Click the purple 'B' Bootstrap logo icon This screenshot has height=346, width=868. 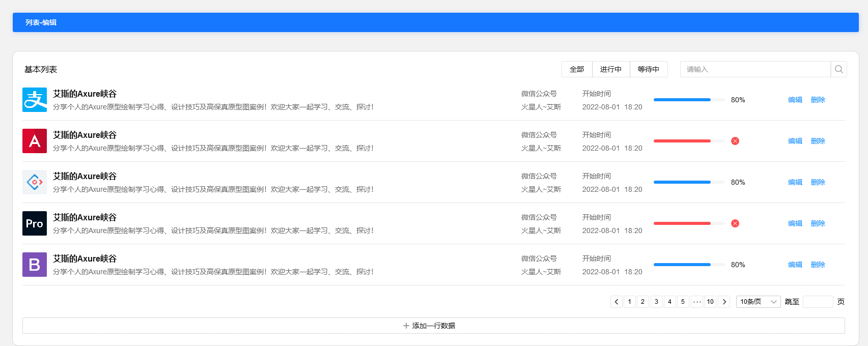[35, 265]
